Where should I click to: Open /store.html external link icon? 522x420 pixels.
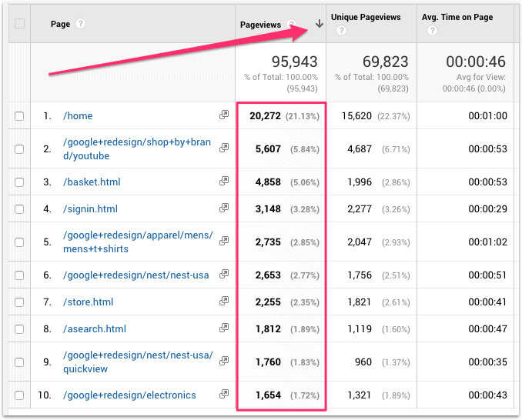click(x=224, y=302)
